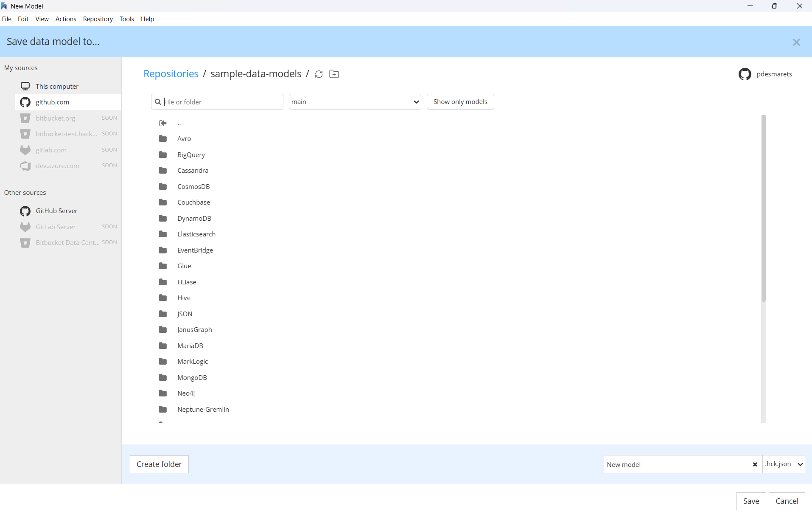Click the HBase folder icon

coord(163,282)
